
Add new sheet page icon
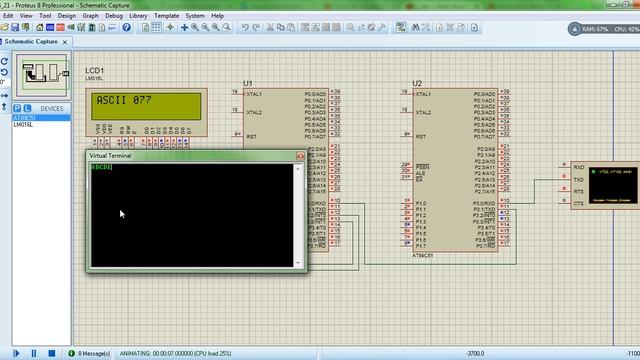(x=439, y=27)
